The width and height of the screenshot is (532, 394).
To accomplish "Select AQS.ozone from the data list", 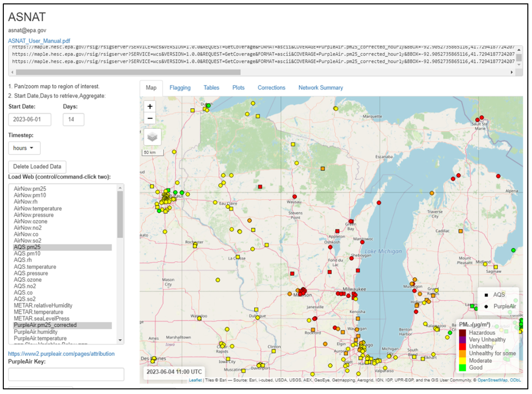I will coord(28,279).
